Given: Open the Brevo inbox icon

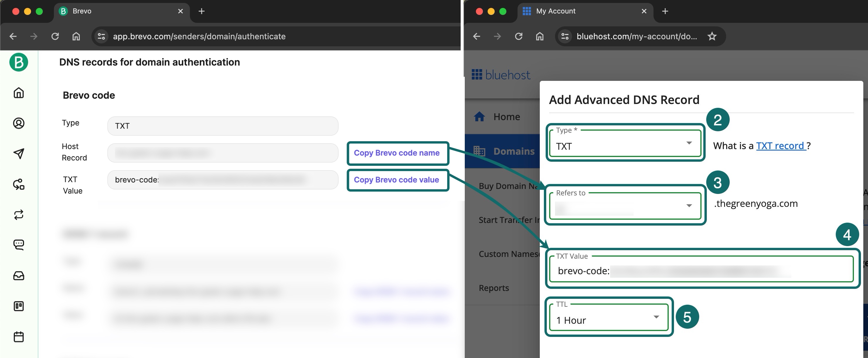Looking at the screenshot, I should point(19,276).
